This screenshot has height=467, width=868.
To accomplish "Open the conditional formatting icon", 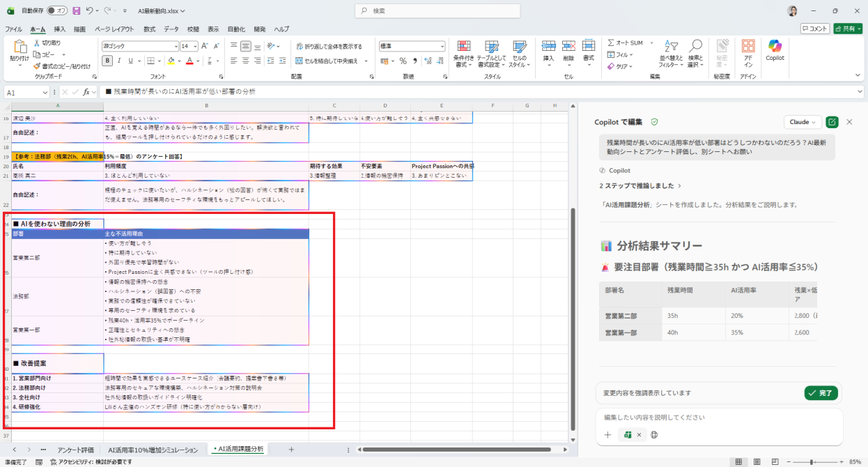I will tap(463, 45).
